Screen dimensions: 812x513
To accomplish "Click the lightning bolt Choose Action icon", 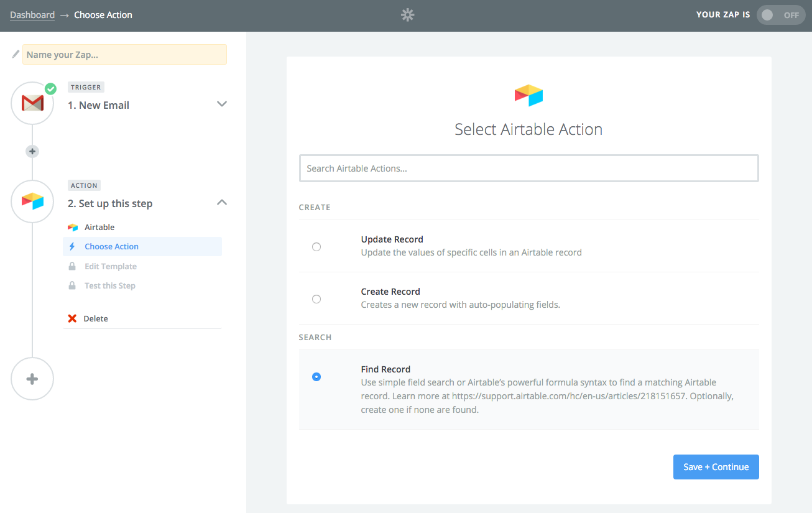I will (x=72, y=247).
